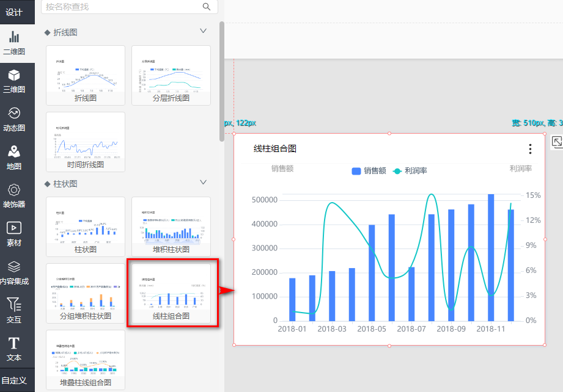Open the 三维图 (3D charts) category

pos(13,81)
